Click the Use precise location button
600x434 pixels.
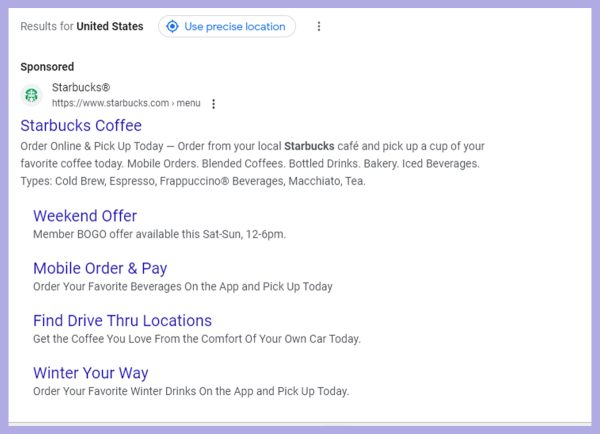[227, 26]
